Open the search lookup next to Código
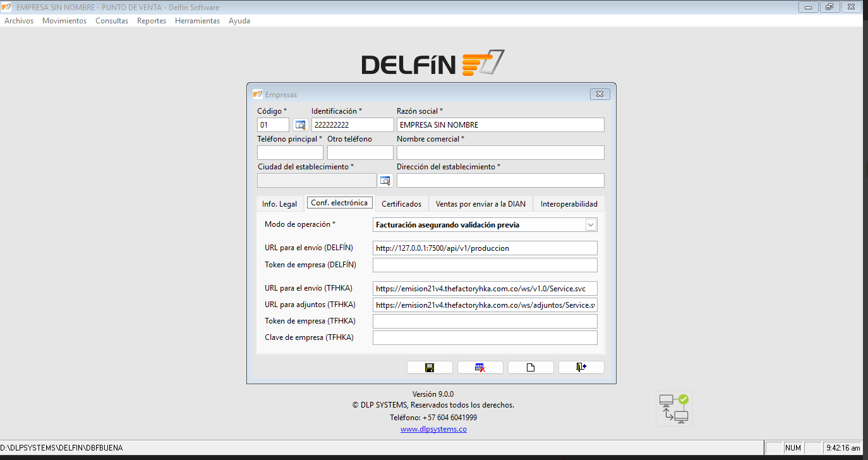The image size is (868, 460). point(300,125)
